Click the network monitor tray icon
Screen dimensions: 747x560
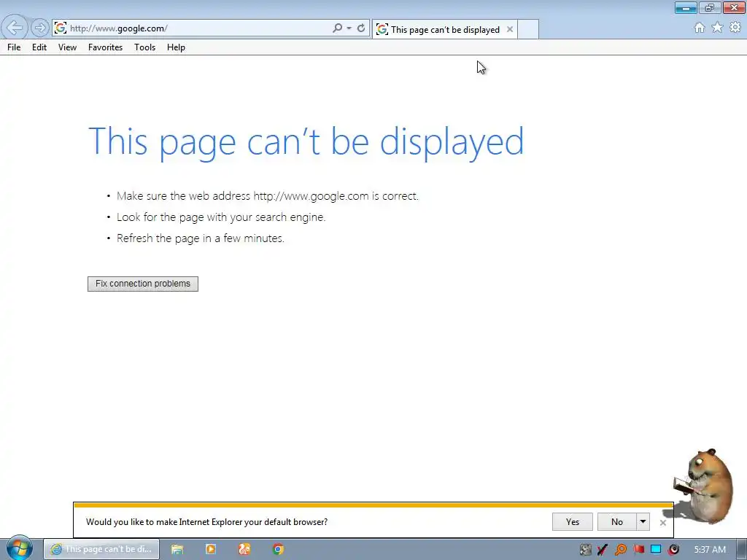(x=656, y=550)
